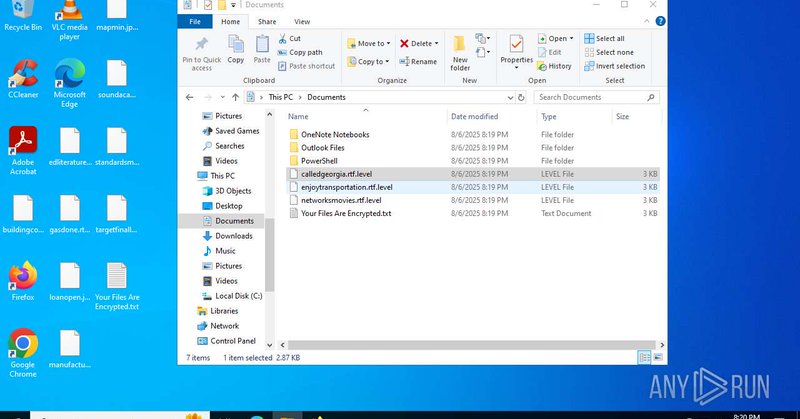Open Searches in navigation pane

point(224,146)
